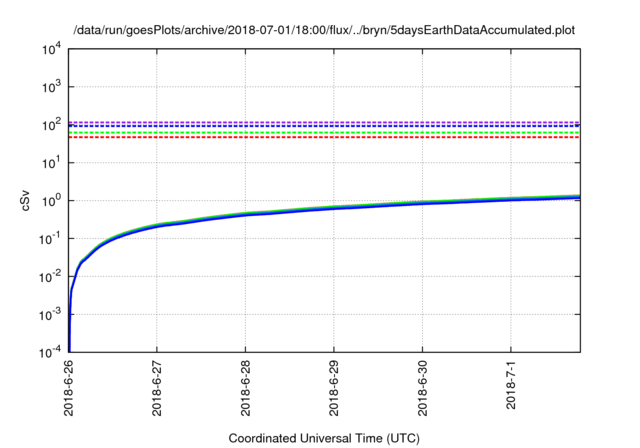Click the 10^1 y-axis label
This screenshot has height=448, width=640.
click(x=52, y=163)
